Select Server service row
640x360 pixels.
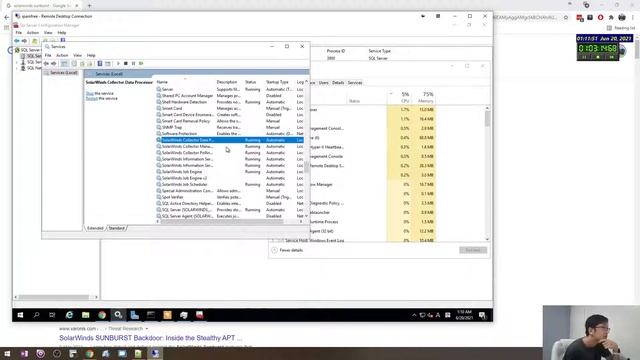pos(230,89)
